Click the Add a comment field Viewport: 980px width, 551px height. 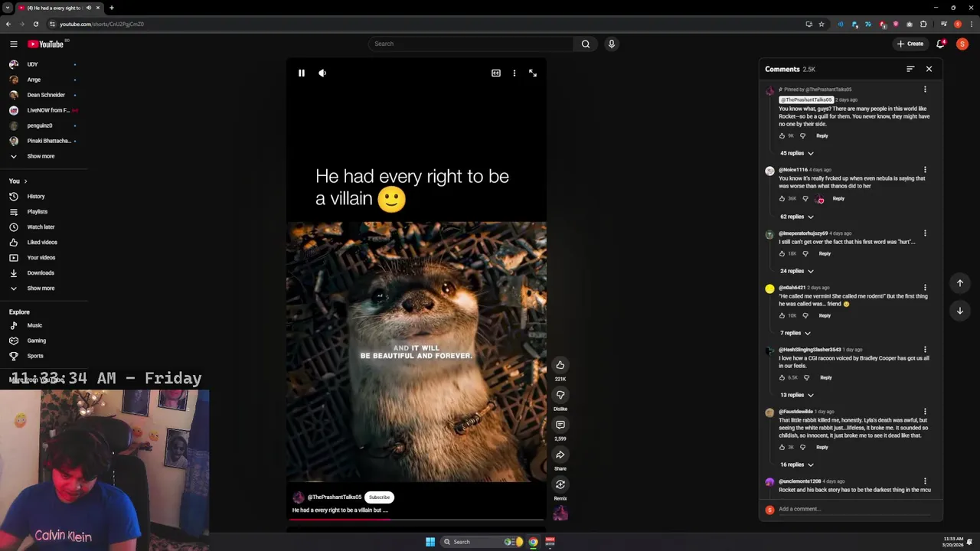click(x=854, y=509)
